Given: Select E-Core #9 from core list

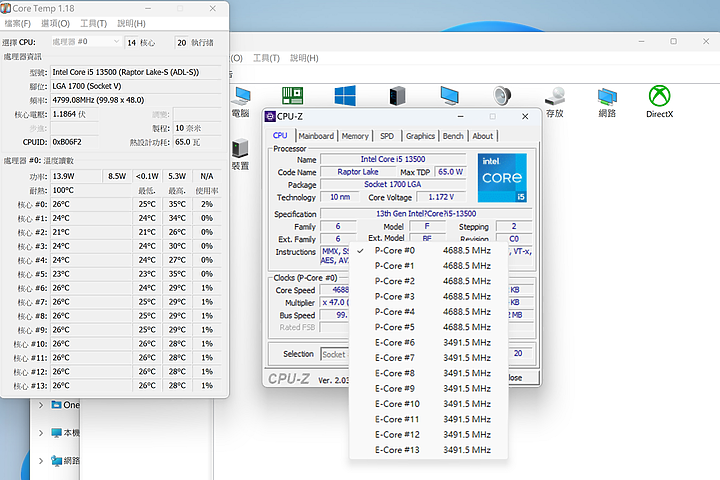Looking at the screenshot, I should pyautogui.click(x=428, y=389).
